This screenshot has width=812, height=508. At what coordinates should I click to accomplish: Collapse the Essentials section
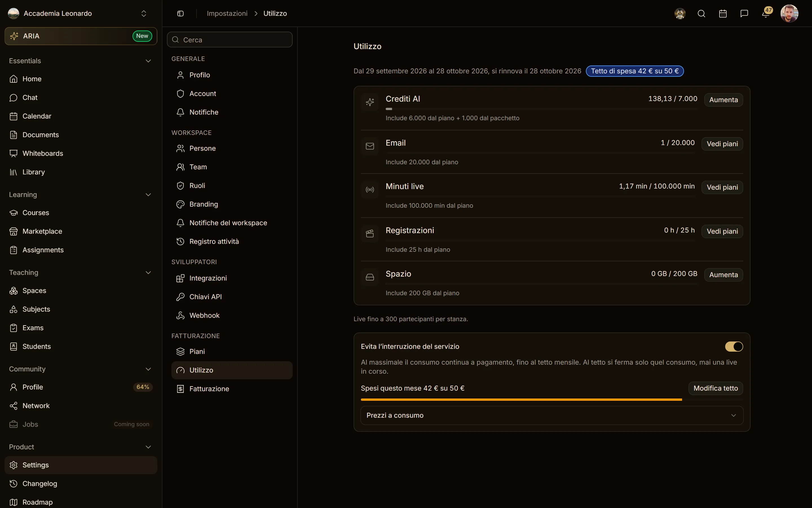pos(81,61)
